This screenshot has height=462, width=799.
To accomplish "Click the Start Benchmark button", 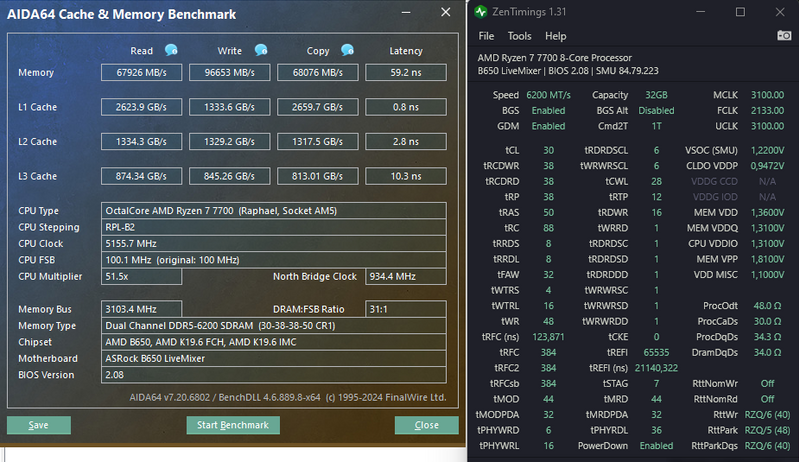I will click(233, 425).
